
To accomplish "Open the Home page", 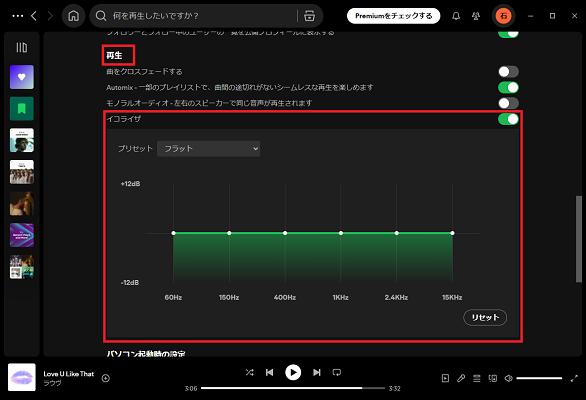I will pos(74,16).
